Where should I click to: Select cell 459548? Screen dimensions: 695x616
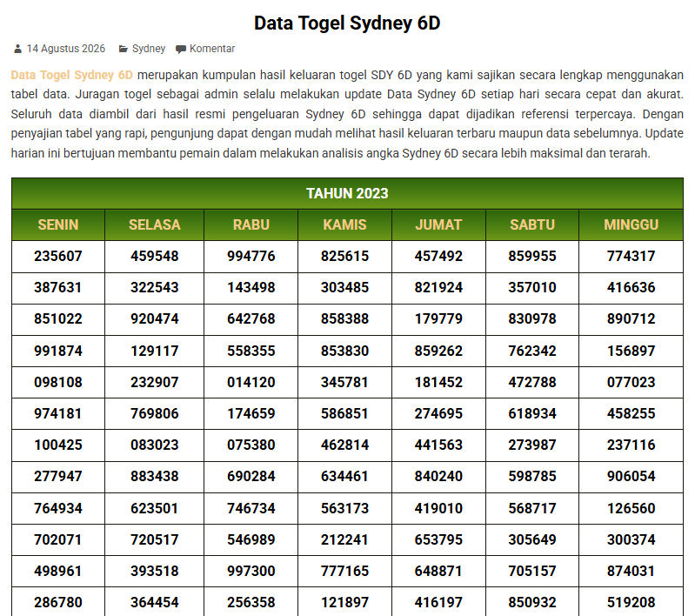154,257
